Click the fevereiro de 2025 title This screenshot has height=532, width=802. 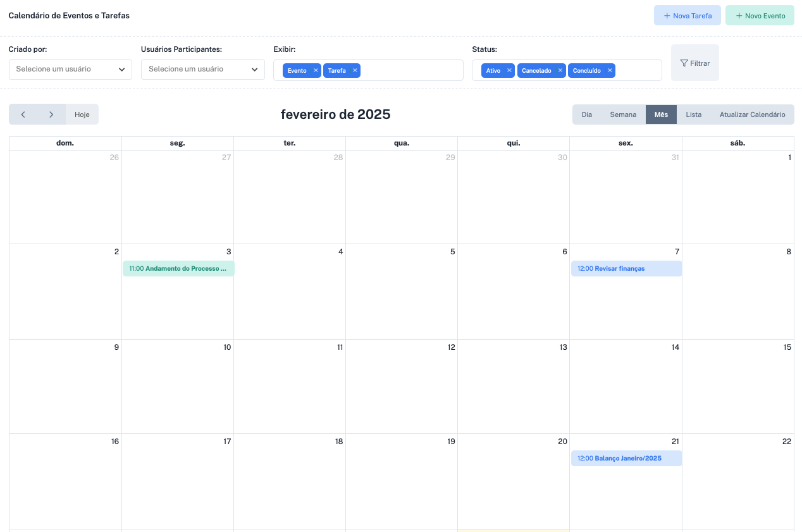pyautogui.click(x=336, y=114)
